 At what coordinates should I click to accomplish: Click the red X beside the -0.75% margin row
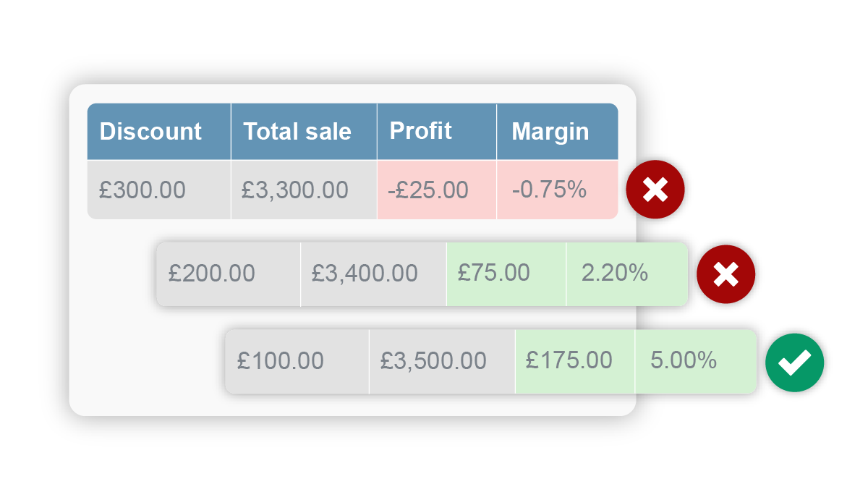pos(655,190)
